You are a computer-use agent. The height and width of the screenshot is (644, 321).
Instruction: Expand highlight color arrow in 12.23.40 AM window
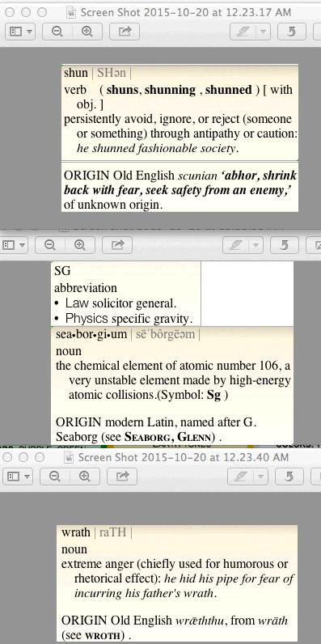pyautogui.click(x=260, y=476)
